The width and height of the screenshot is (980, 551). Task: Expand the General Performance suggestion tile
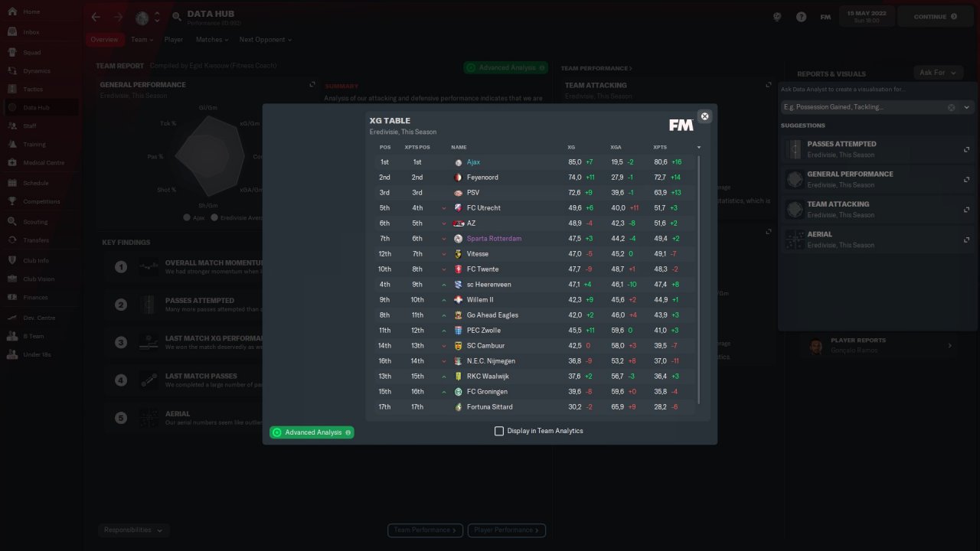pyautogui.click(x=967, y=180)
